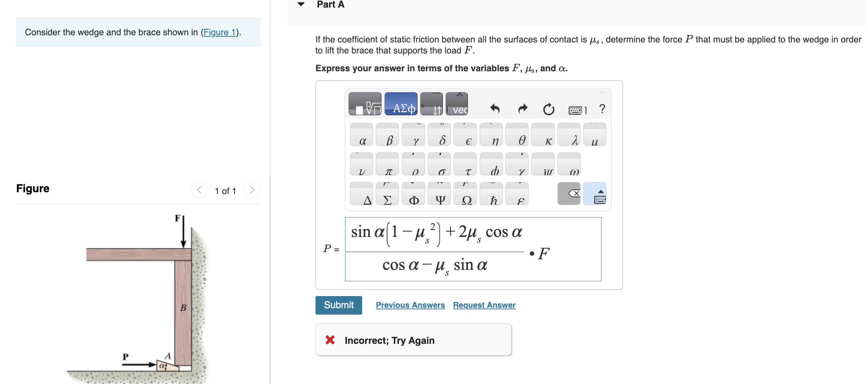
Task: Submit the answer for Part A
Action: (x=338, y=305)
